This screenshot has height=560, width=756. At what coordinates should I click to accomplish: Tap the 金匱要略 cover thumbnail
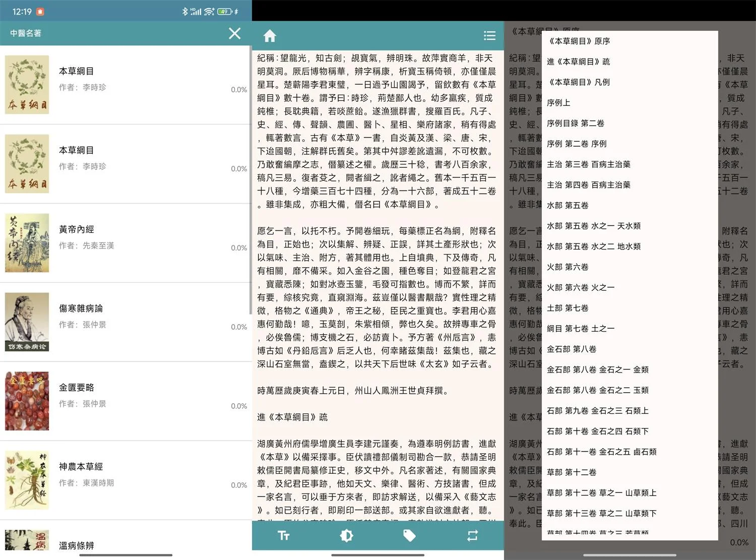tap(27, 401)
